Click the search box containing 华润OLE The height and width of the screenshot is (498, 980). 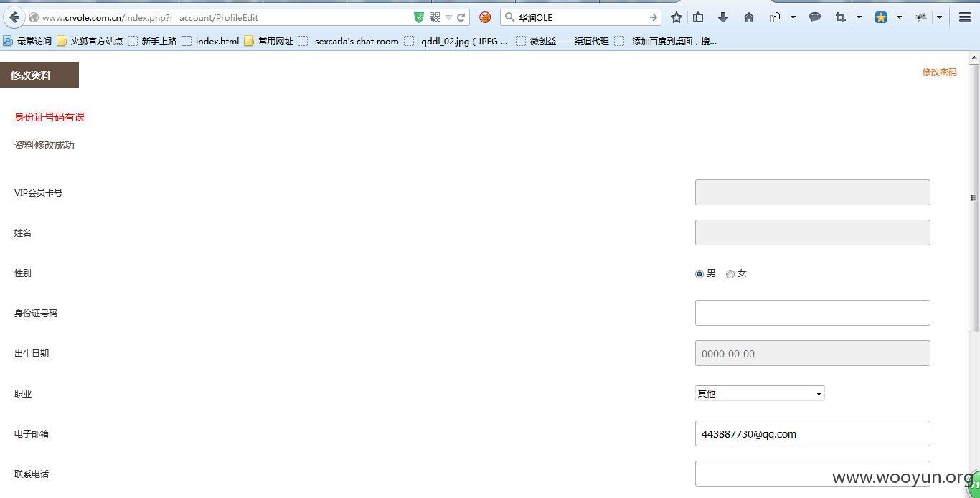pyautogui.click(x=581, y=17)
